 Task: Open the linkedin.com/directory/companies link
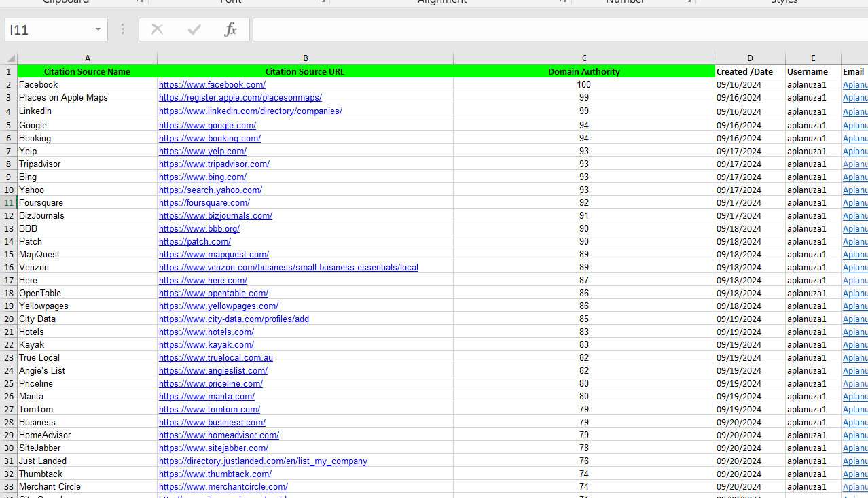(x=251, y=111)
